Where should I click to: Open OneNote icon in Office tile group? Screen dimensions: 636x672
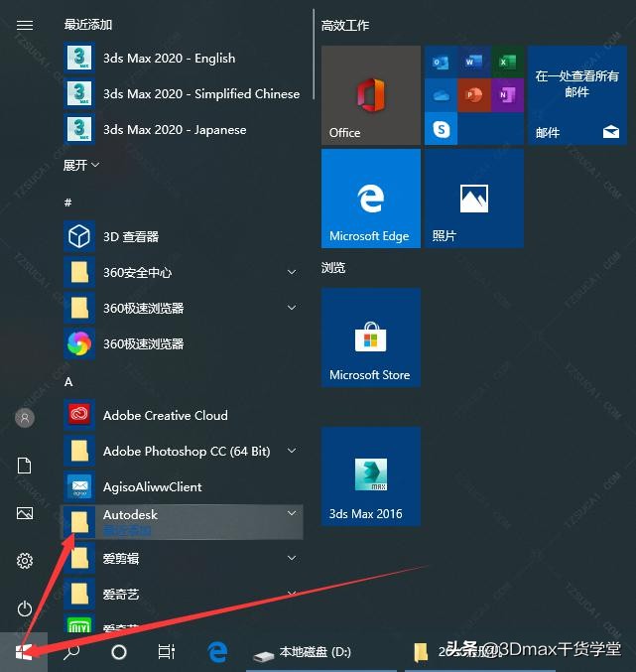tap(507, 95)
